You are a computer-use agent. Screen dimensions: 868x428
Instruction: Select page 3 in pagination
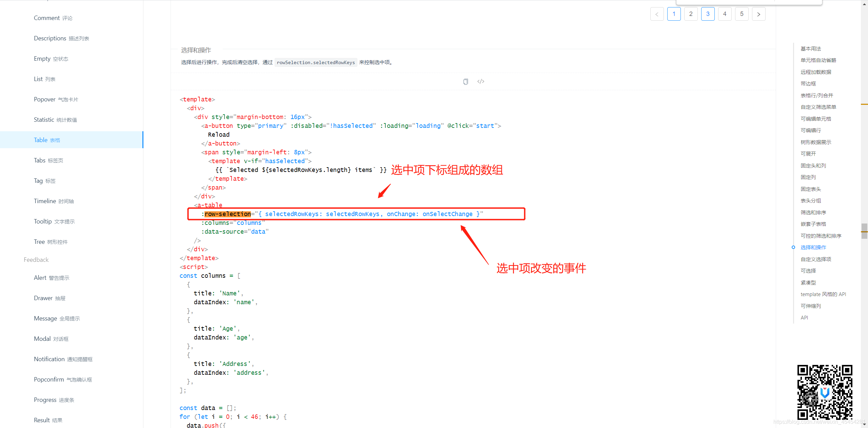pos(708,14)
